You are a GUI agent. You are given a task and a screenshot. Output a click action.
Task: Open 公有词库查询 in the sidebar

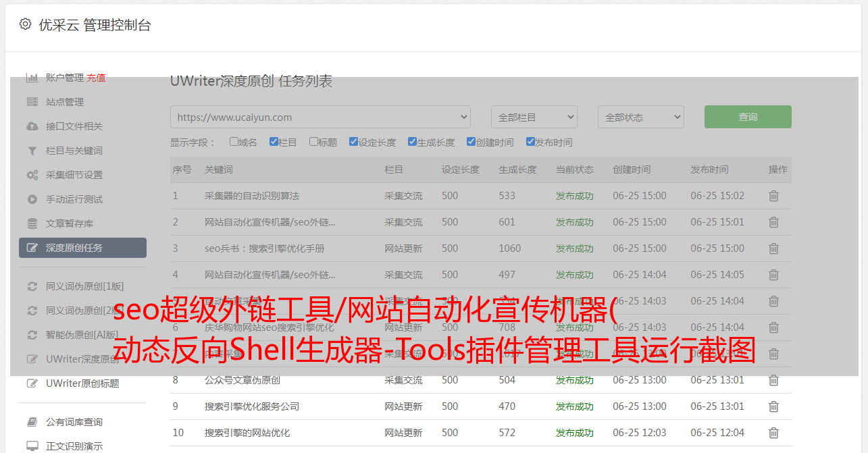[74, 422]
